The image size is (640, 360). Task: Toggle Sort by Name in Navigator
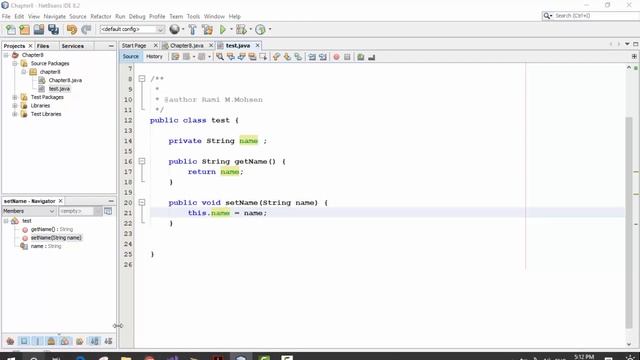pos(94,341)
